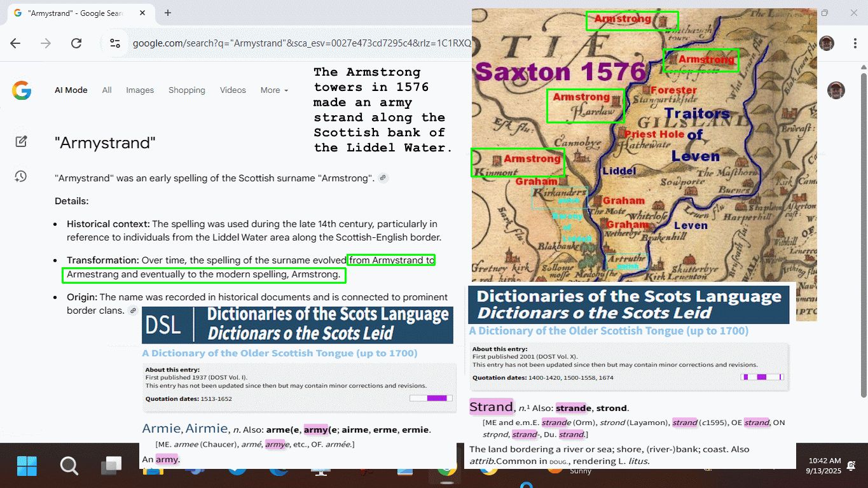This screenshot has height=488, width=868.
Task: Open Chrome three-dot menu
Action: pos(855,43)
